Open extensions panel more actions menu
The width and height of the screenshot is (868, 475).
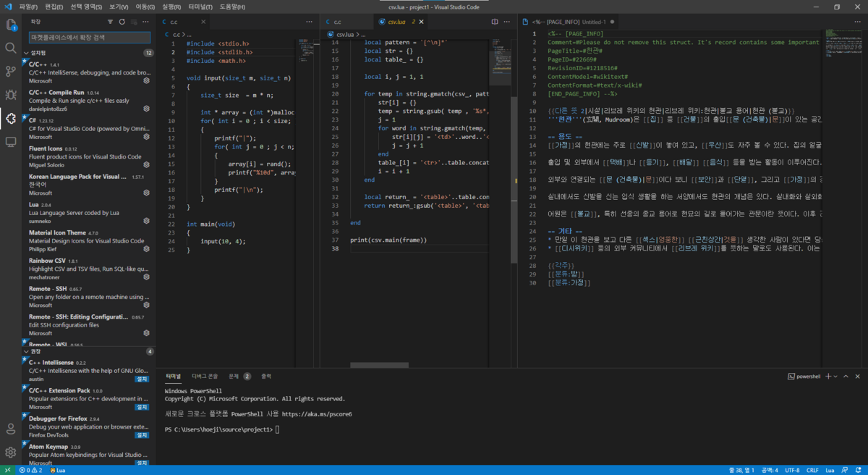(x=147, y=22)
